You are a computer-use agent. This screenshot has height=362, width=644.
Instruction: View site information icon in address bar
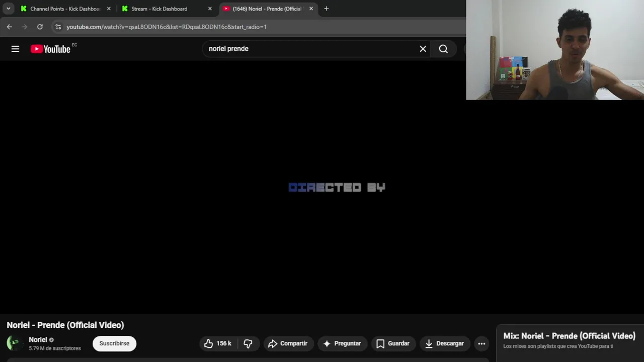[58, 27]
